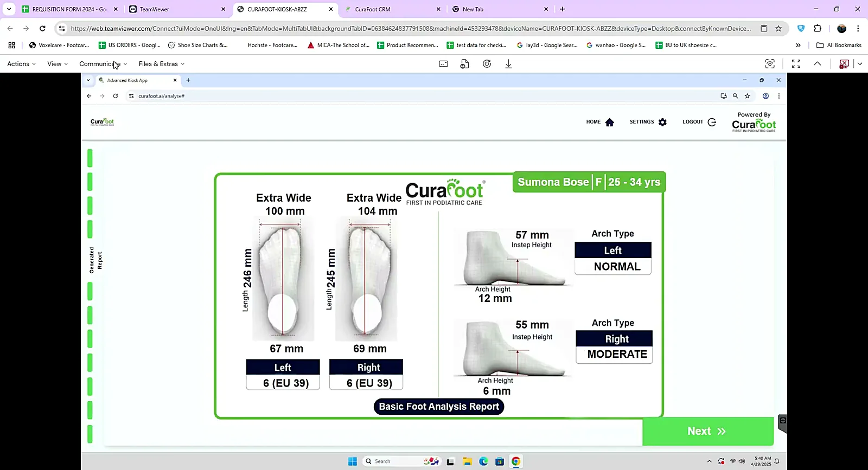
Task: Switch to the CuraFoot CRM tab
Action: pyautogui.click(x=394, y=9)
